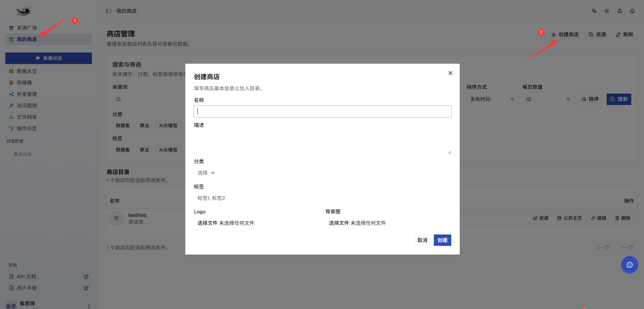Click 编辑 for testhsq store
Screen dimensions: 644x309
point(599,218)
